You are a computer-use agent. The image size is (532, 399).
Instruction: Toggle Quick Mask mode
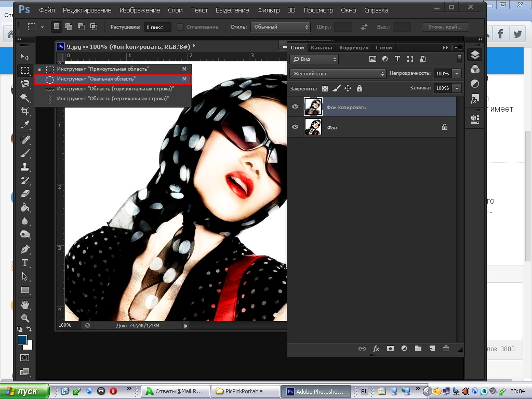[x=25, y=357]
